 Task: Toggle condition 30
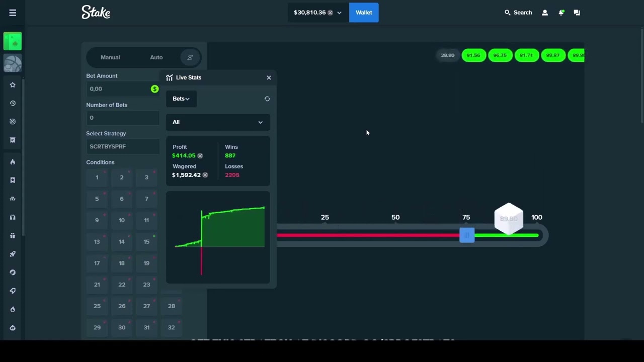(x=122, y=327)
